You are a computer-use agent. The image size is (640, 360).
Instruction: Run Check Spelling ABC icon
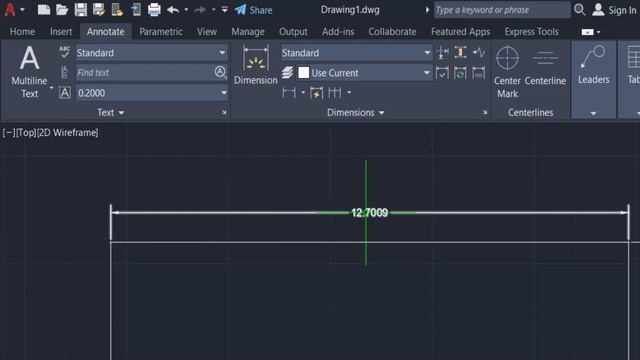point(64,52)
